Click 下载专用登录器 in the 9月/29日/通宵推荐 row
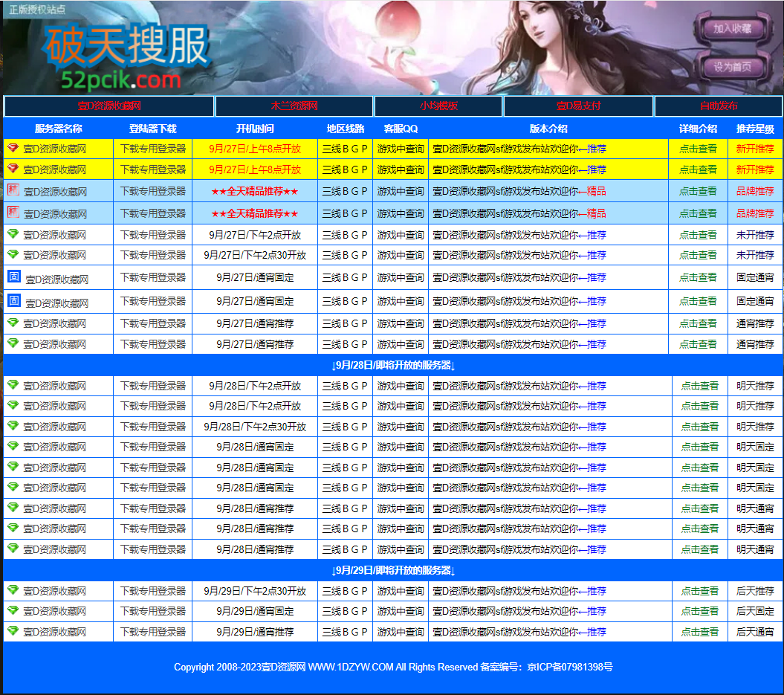 coord(153,632)
